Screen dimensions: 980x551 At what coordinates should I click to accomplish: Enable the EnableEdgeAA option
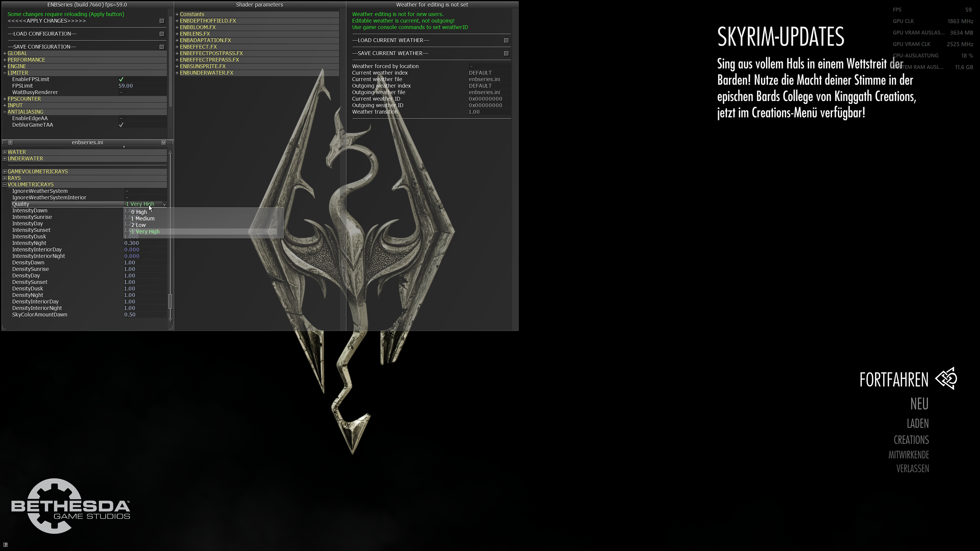click(121, 118)
